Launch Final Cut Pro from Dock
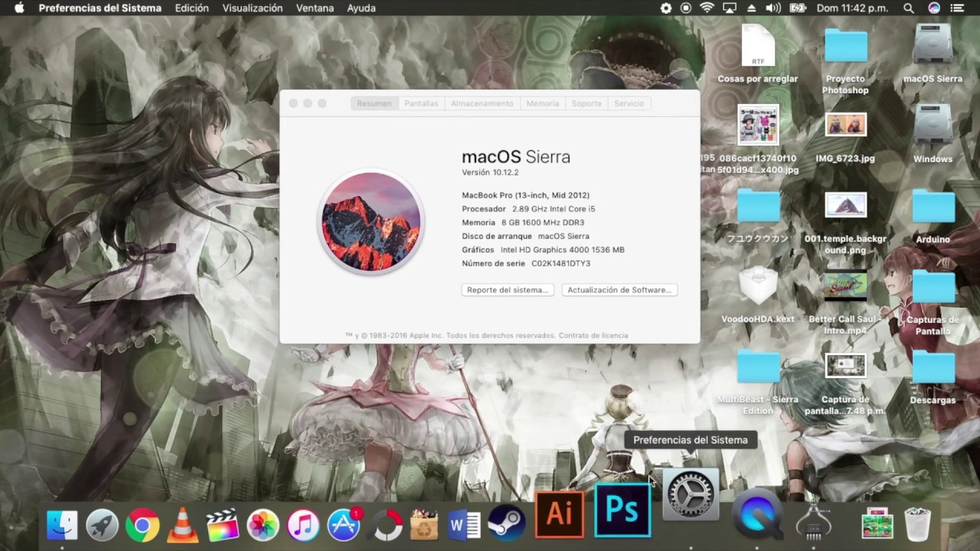980x551 pixels. coord(223,525)
